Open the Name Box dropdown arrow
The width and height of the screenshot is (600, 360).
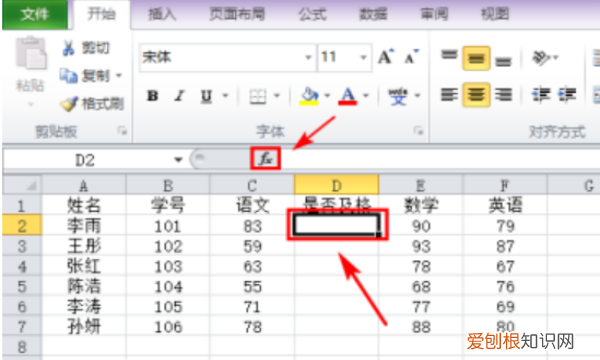point(178,160)
